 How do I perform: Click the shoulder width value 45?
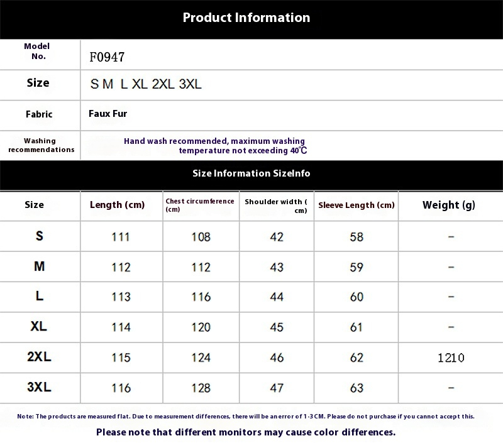click(277, 327)
